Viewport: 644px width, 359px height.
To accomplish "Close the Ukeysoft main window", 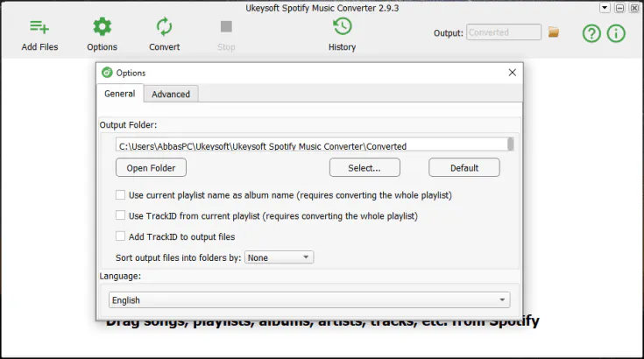I will pyautogui.click(x=634, y=8).
